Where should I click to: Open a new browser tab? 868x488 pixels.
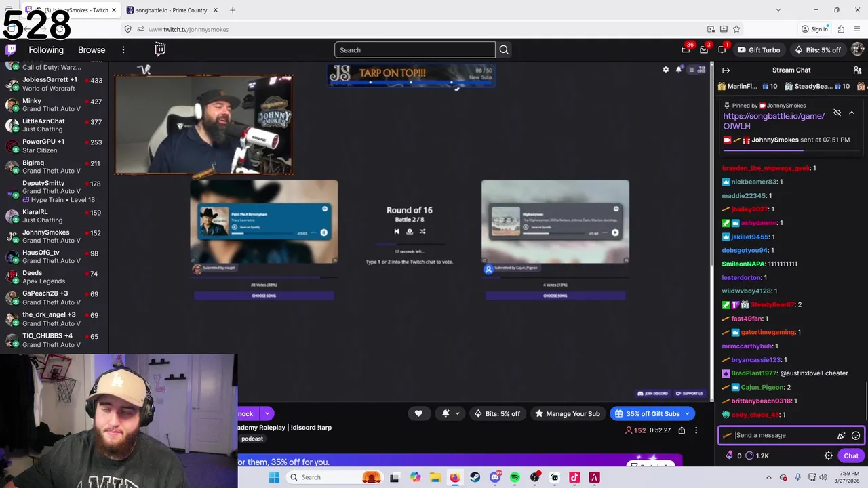(x=233, y=10)
